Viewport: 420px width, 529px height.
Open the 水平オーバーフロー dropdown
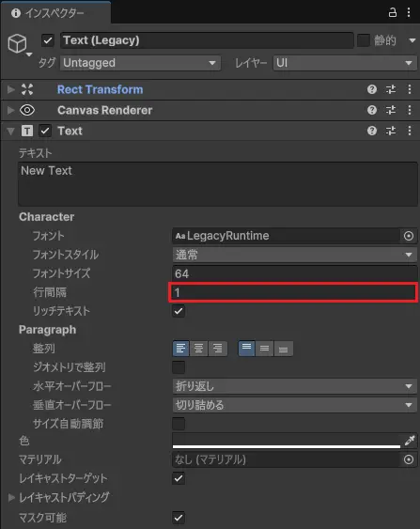click(x=294, y=386)
